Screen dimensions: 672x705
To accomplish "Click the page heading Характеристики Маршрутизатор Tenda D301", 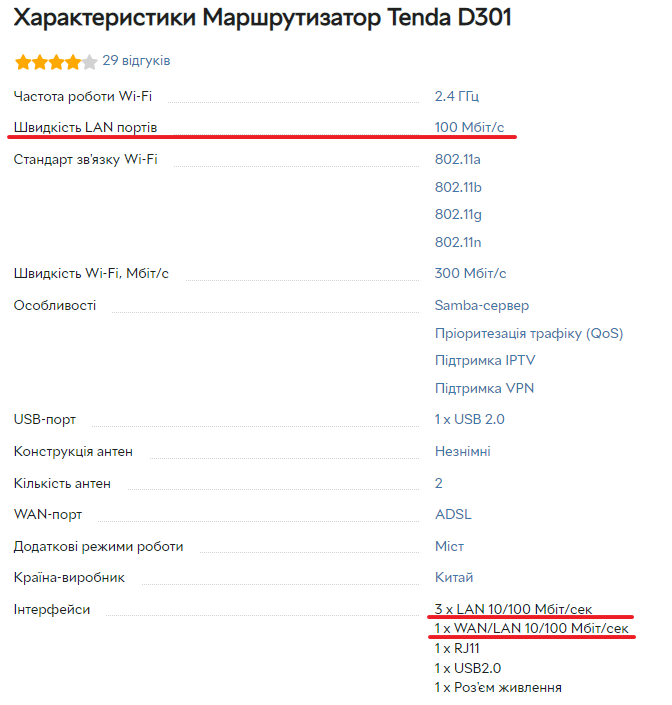I will [x=263, y=18].
